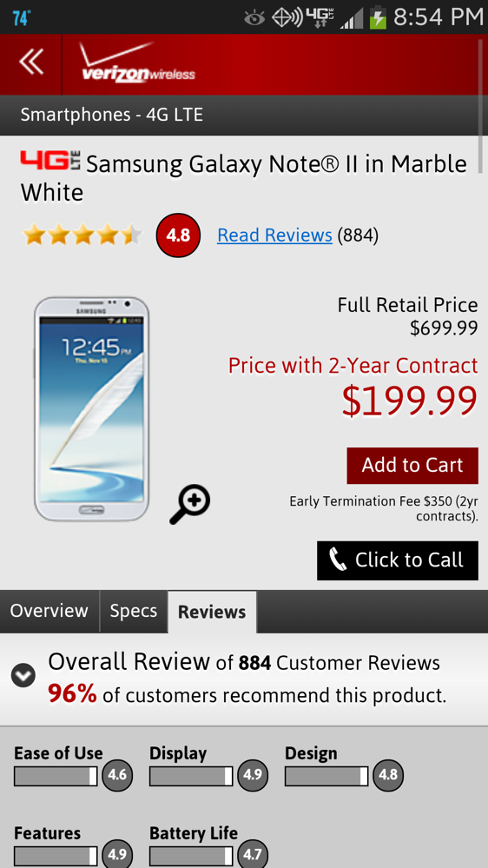The image size is (488, 868).
Task: Tap the Display rating bar
Action: click(x=191, y=776)
